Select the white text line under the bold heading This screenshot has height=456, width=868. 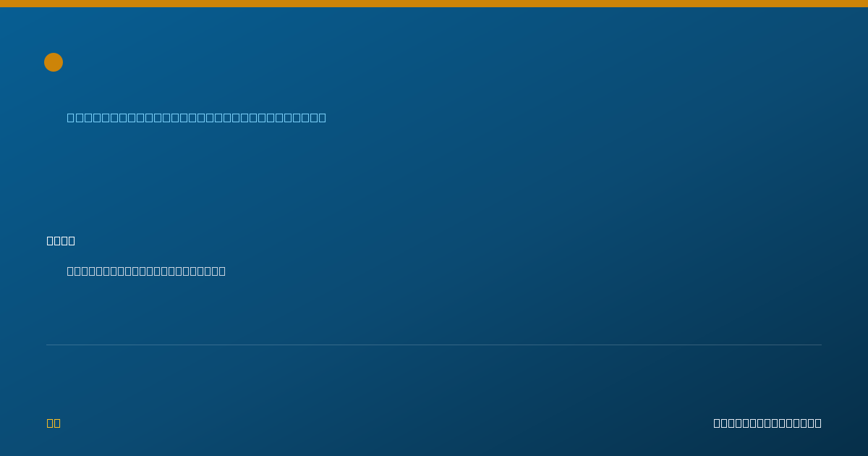point(146,271)
